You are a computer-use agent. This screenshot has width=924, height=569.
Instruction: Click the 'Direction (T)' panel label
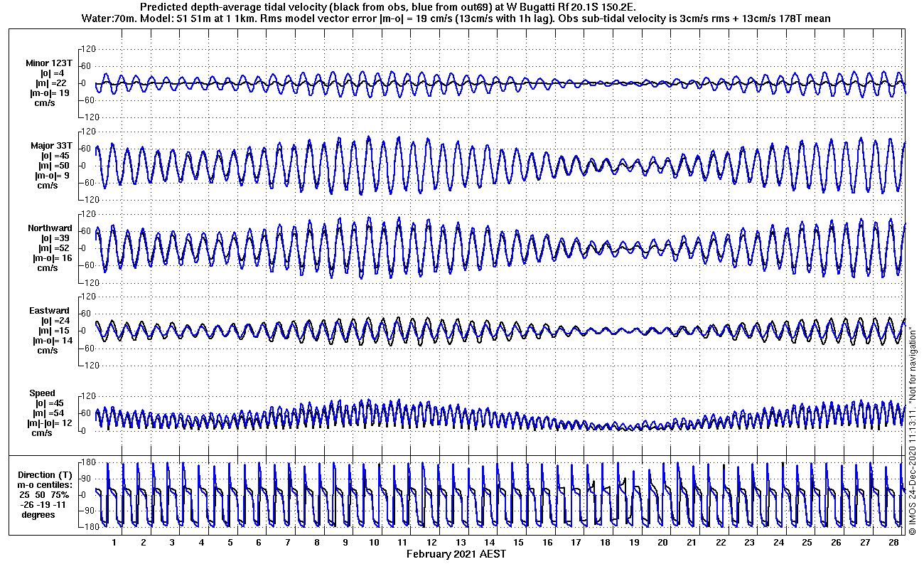point(45,475)
